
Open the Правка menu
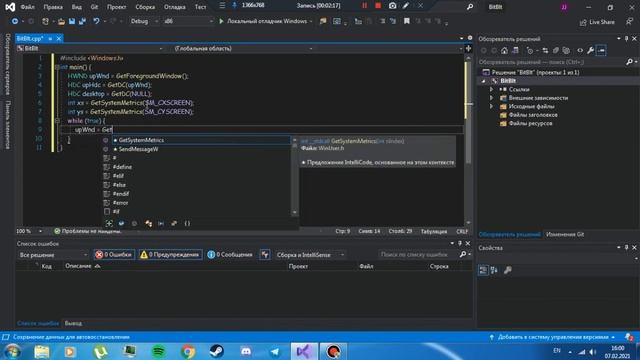tap(53, 7)
